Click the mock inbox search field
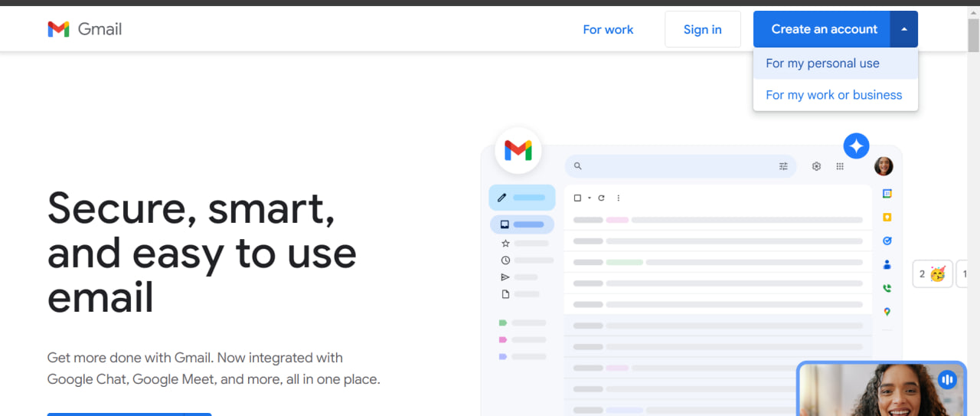 [681, 166]
